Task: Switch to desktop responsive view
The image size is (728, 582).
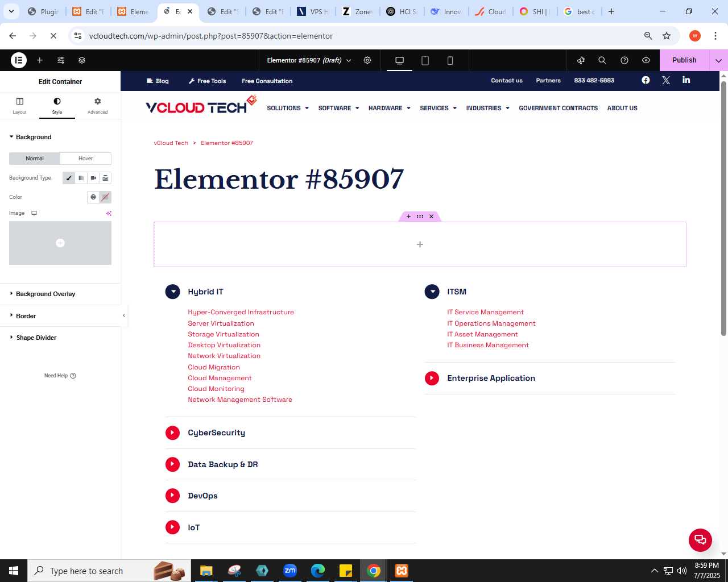Action: pos(399,60)
